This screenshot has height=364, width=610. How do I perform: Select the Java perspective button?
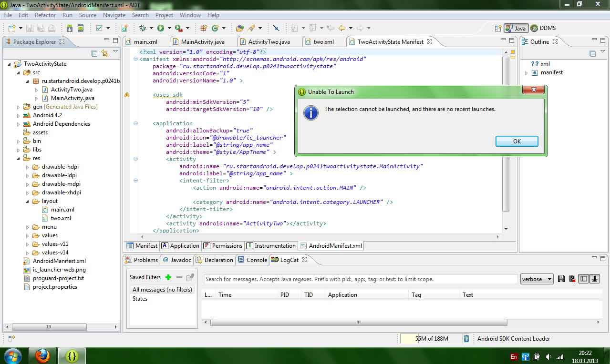(515, 28)
